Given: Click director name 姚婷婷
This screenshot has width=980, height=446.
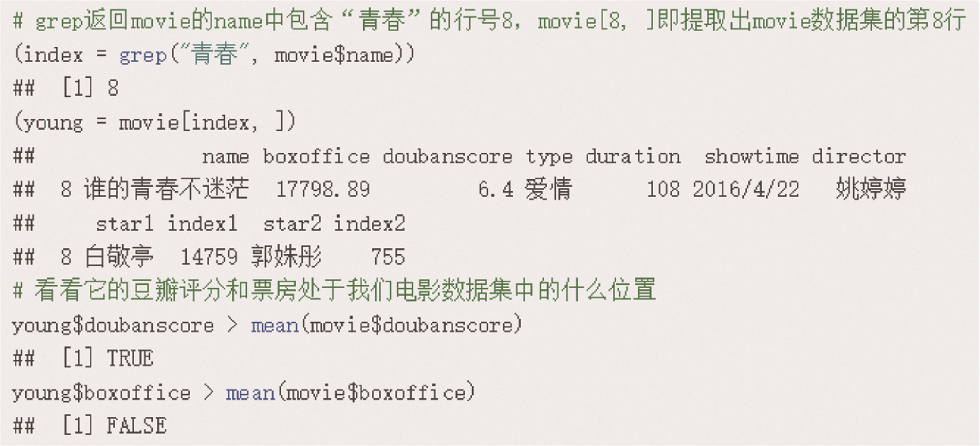Looking at the screenshot, I should (x=871, y=189).
